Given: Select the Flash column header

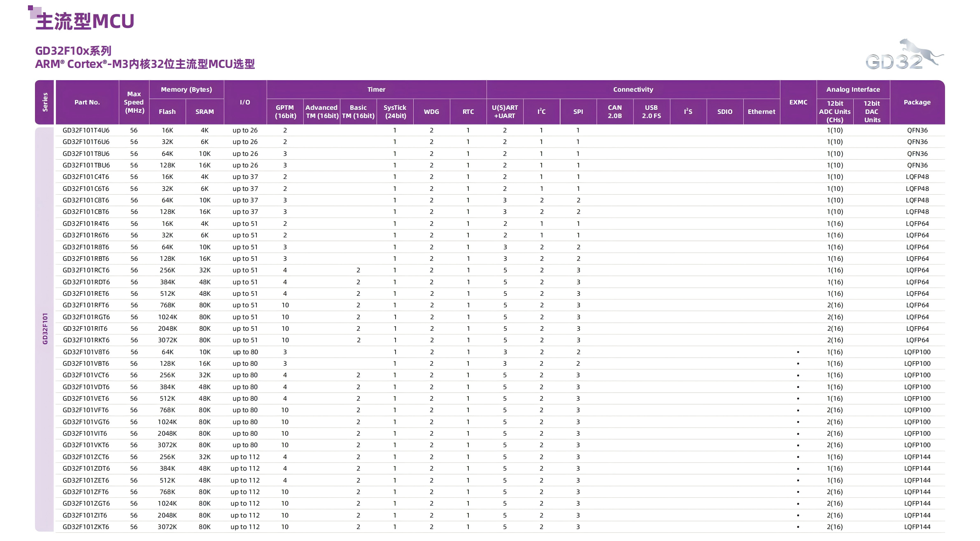Looking at the screenshot, I should coord(167,111).
